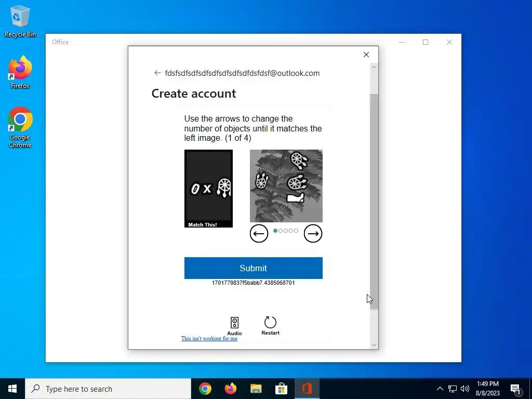Screen dimensions: 532x399
Task: Switch to the Audio challenge
Action: (x=234, y=326)
